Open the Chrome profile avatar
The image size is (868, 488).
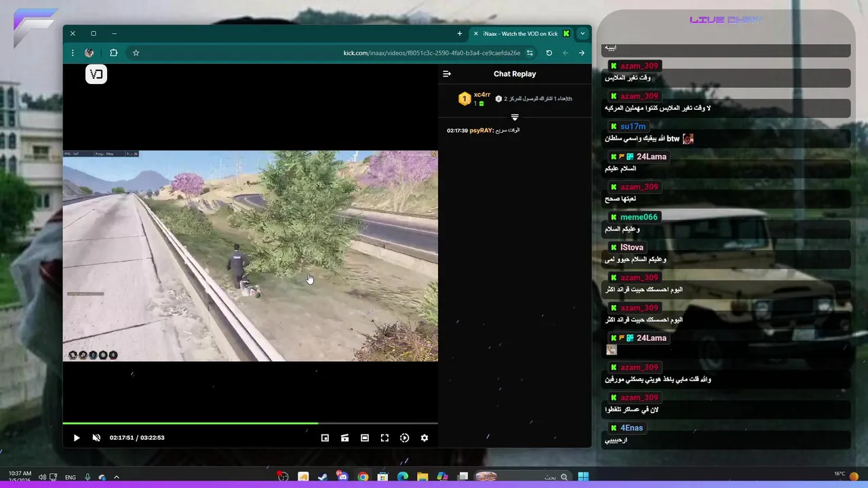coord(89,53)
